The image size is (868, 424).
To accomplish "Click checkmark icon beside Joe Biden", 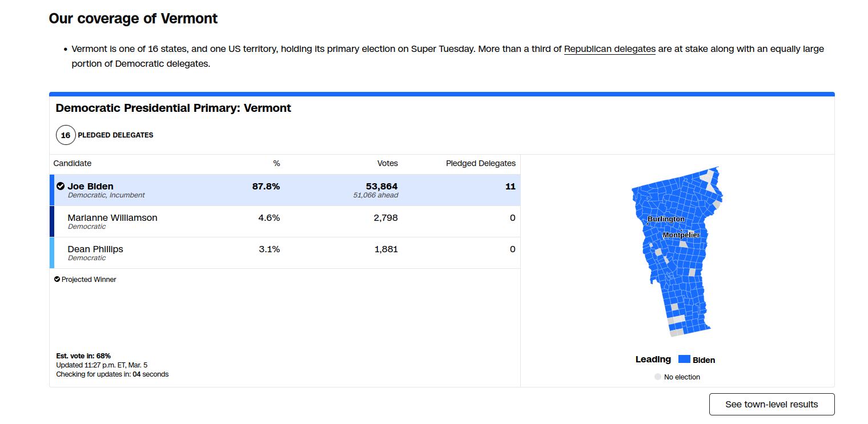I will 61,186.
